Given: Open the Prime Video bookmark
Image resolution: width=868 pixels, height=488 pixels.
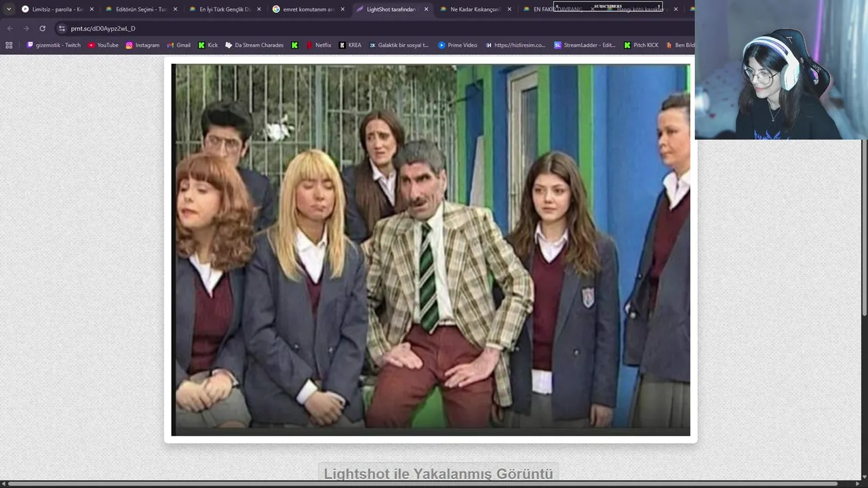Looking at the screenshot, I should coord(458,45).
